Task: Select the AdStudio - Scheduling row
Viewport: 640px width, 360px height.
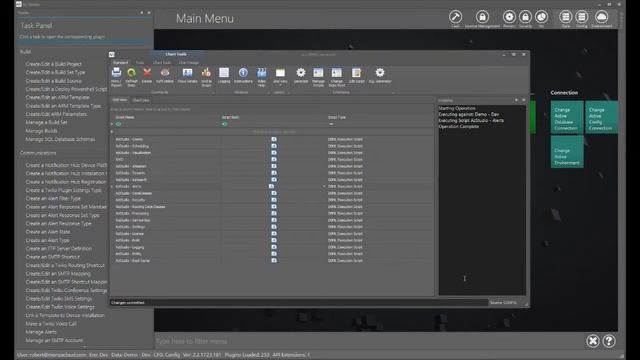Action: click(x=272, y=146)
